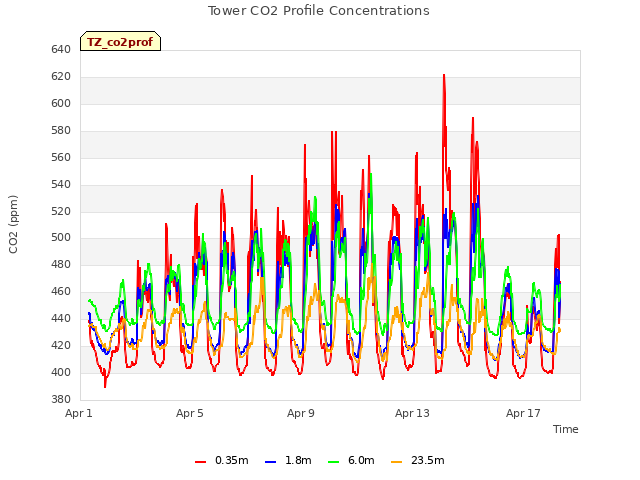Click the 560 y-axis tick label
640x480 pixels.
tap(61, 158)
